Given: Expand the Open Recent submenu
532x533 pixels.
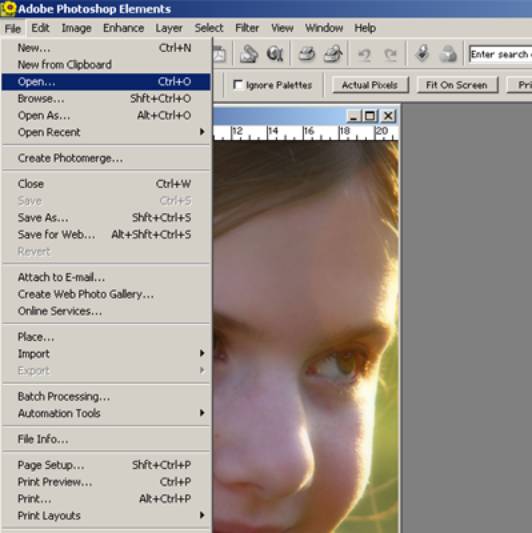Looking at the screenshot, I should [x=105, y=132].
